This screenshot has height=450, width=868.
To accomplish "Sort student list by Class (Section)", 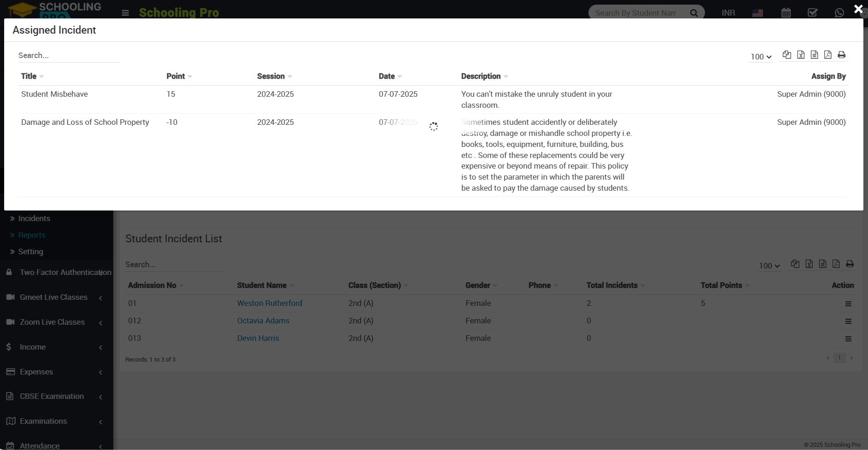I will pos(378,285).
